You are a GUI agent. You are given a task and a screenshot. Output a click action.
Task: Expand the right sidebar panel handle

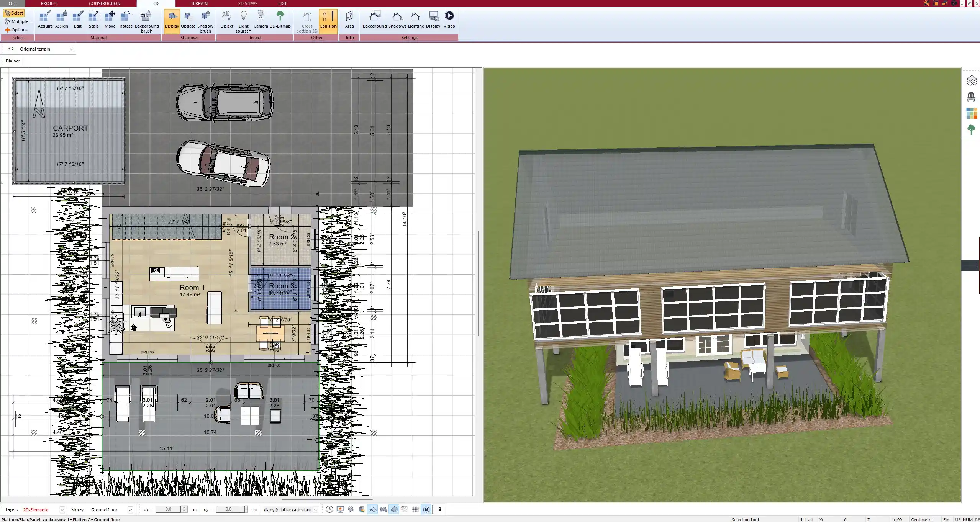970,265
